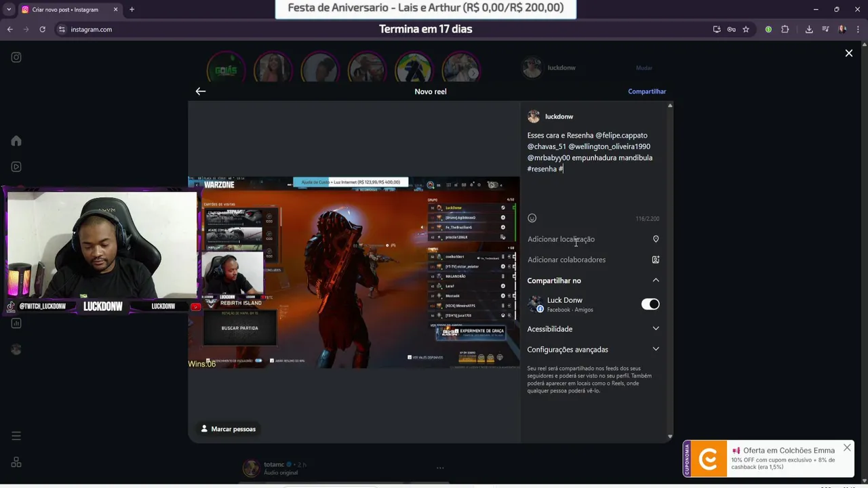This screenshot has width=868, height=488.
Task: Expand the Acessibilidade section
Action: 593,329
